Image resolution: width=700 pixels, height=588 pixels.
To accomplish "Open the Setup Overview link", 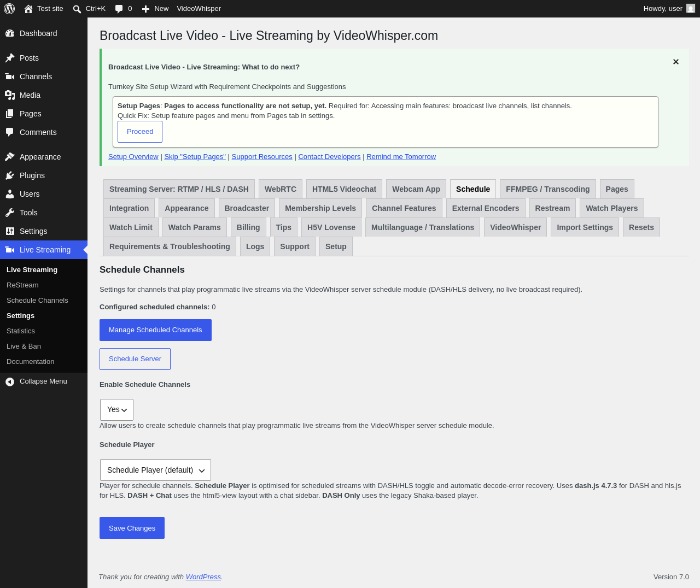I will coord(133,157).
